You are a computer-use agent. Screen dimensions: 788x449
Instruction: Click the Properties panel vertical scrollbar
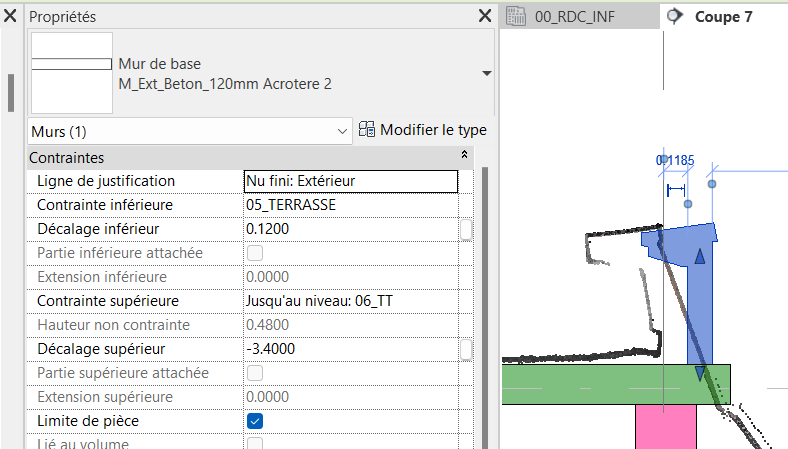pyautogui.click(x=487, y=300)
